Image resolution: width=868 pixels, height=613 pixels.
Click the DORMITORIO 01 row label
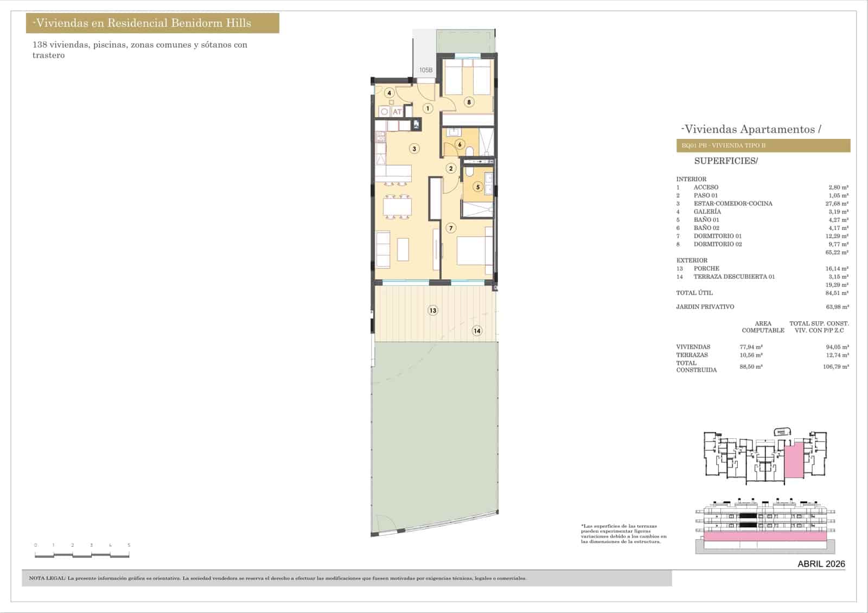tap(718, 236)
